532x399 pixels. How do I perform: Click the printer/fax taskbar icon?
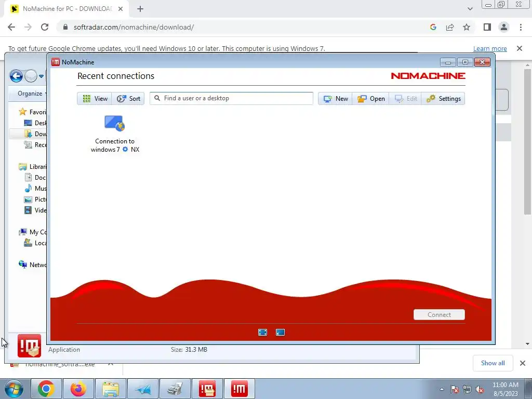coord(175,389)
